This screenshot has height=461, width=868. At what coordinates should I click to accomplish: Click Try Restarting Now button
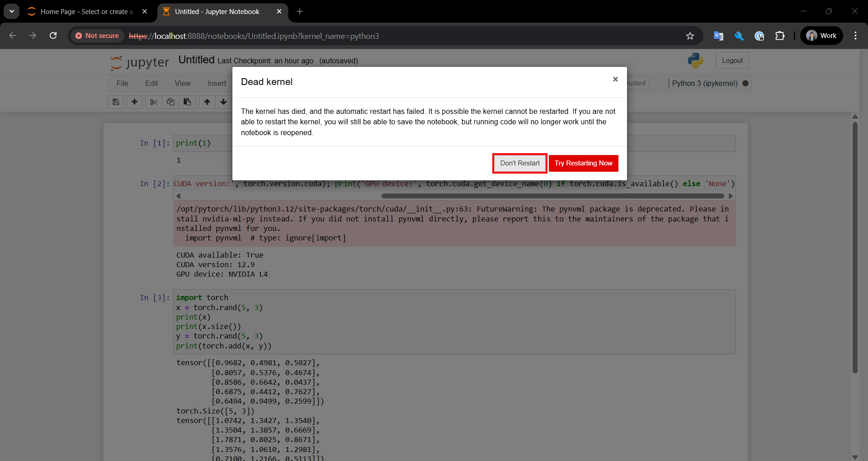point(583,163)
